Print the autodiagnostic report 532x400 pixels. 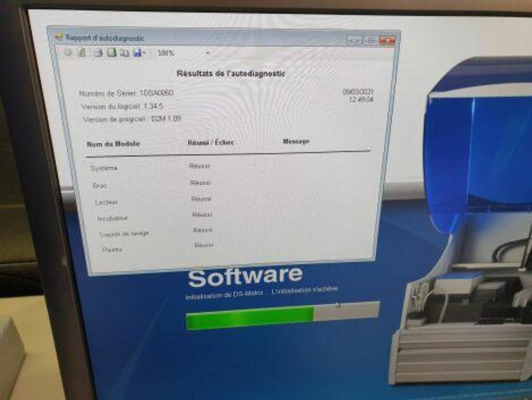click(98, 53)
